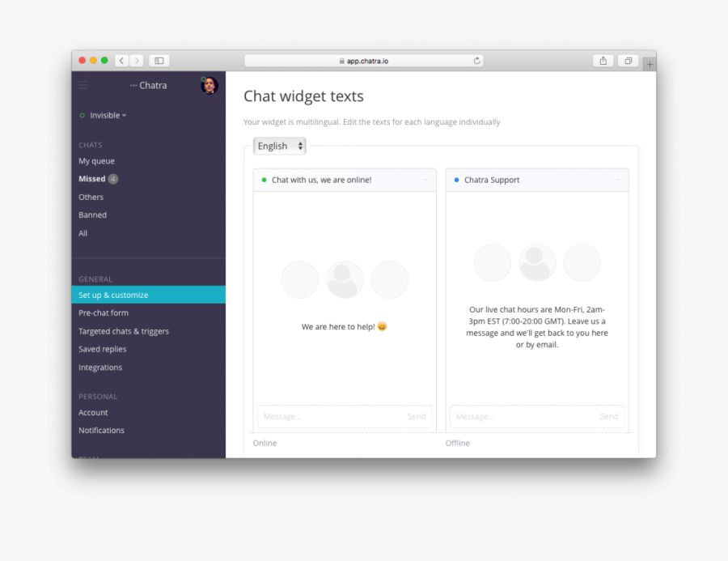The height and width of the screenshot is (561, 728).
Task: Click the hamburger menu icon in sidebar
Action: tap(83, 85)
